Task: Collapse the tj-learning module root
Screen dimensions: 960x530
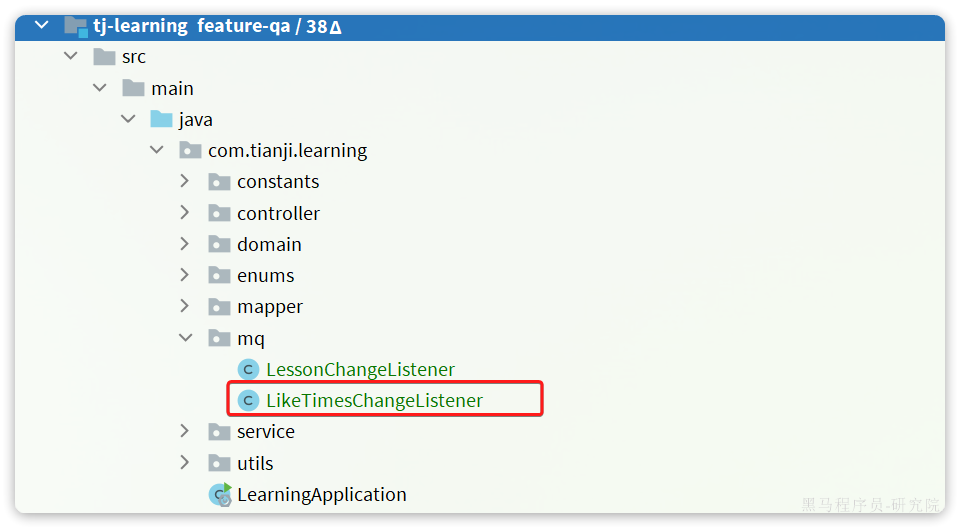Action: [x=42, y=25]
